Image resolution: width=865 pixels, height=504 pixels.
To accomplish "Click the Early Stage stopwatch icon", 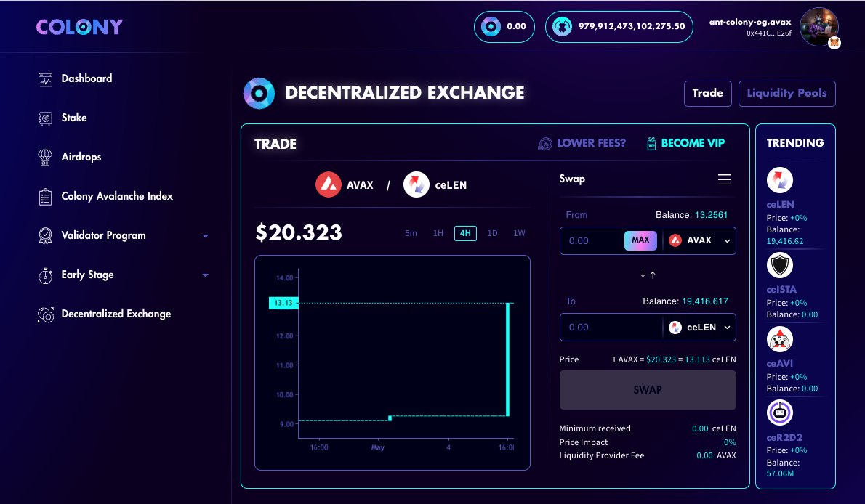I will 45,275.
